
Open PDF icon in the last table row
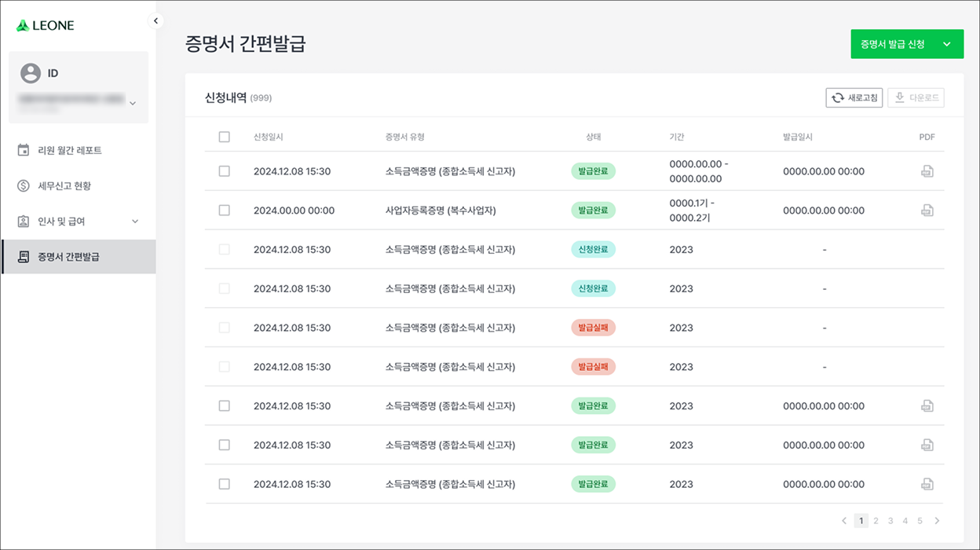click(927, 484)
